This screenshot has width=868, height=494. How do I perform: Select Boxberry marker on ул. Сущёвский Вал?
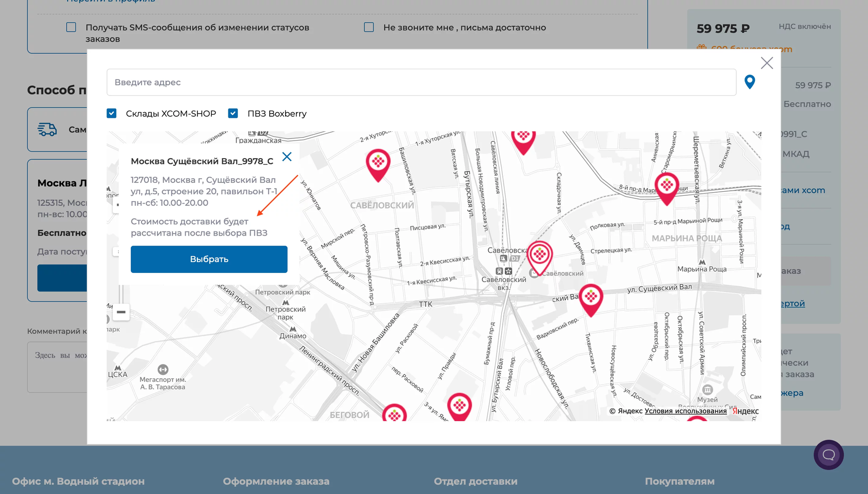pos(591,300)
